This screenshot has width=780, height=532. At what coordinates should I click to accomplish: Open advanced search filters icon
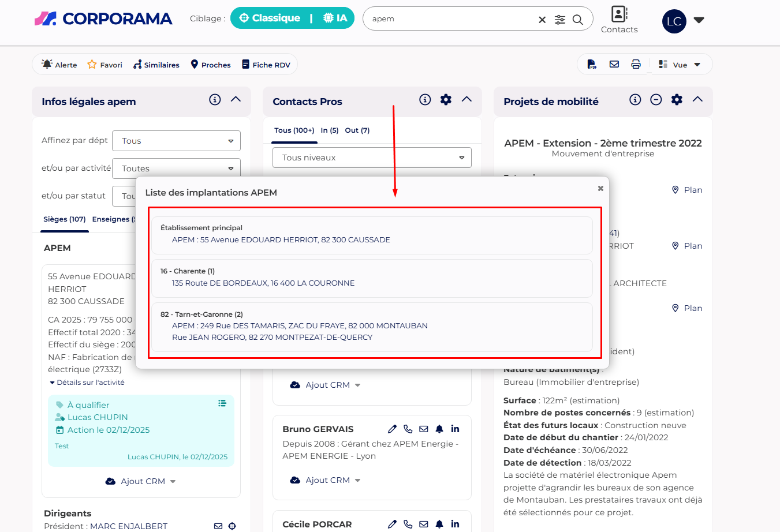coord(560,20)
